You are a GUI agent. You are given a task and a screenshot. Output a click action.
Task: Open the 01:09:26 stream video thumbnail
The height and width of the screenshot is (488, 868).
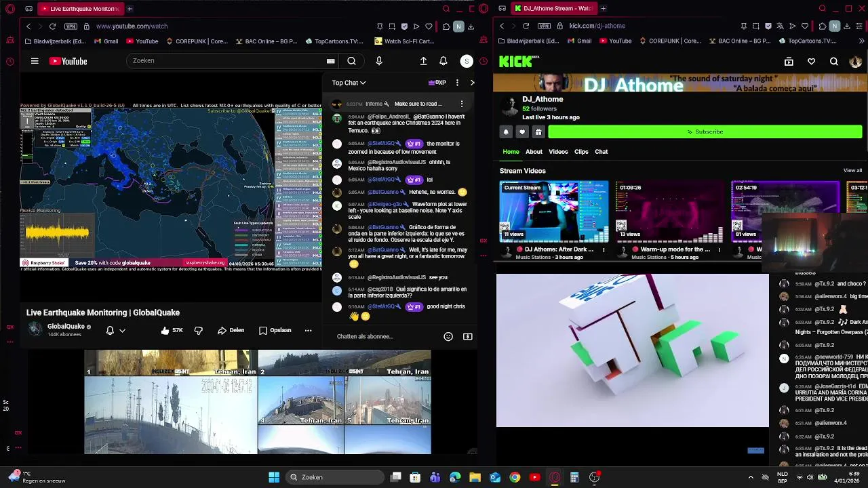click(x=670, y=211)
